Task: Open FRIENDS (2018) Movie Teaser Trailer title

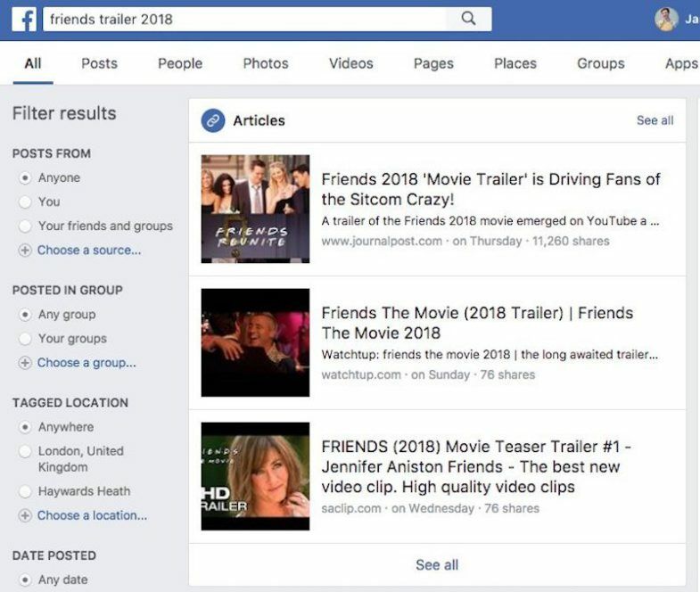Action: (476, 466)
